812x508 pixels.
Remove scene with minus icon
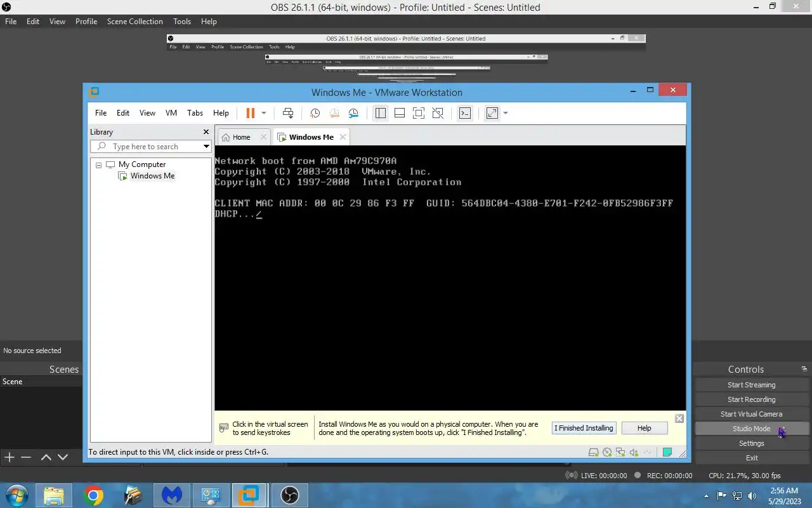(26, 457)
